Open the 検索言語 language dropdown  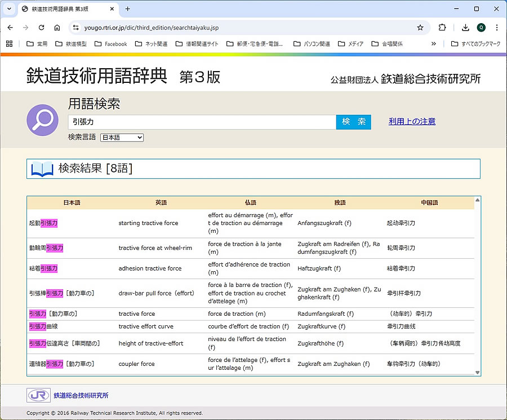(122, 138)
